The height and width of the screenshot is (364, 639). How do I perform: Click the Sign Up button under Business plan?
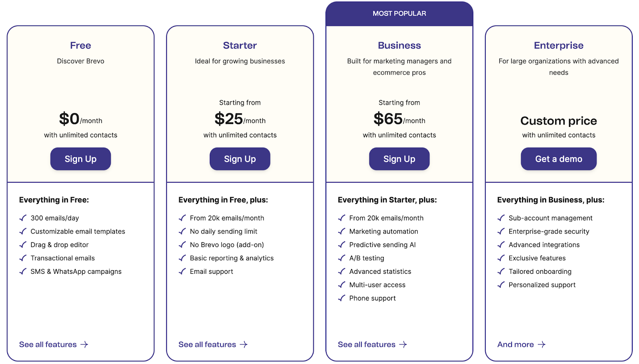[x=399, y=159]
